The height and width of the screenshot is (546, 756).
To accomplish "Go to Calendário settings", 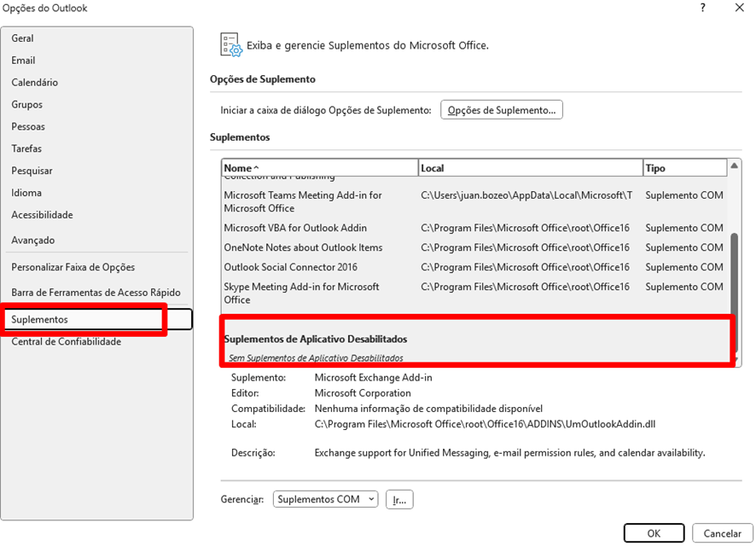I will click(x=35, y=83).
